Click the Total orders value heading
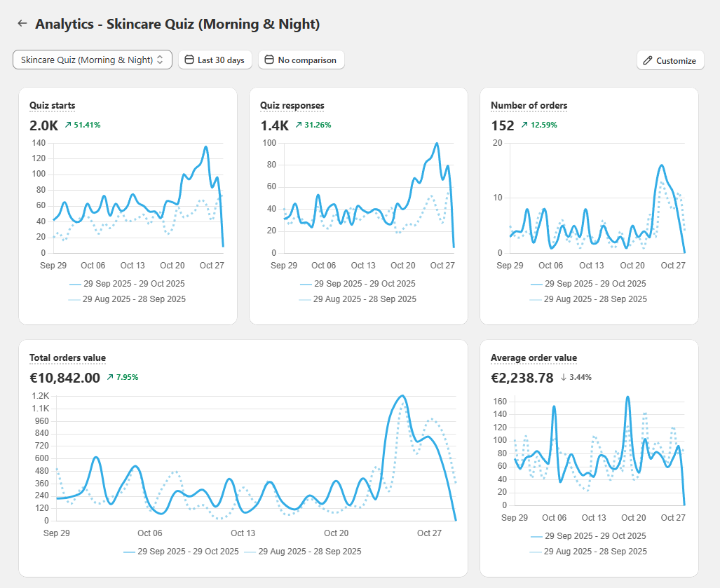Image resolution: width=720 pixels, height=588 pixels. pyautogui.click(x=67, y=358)
